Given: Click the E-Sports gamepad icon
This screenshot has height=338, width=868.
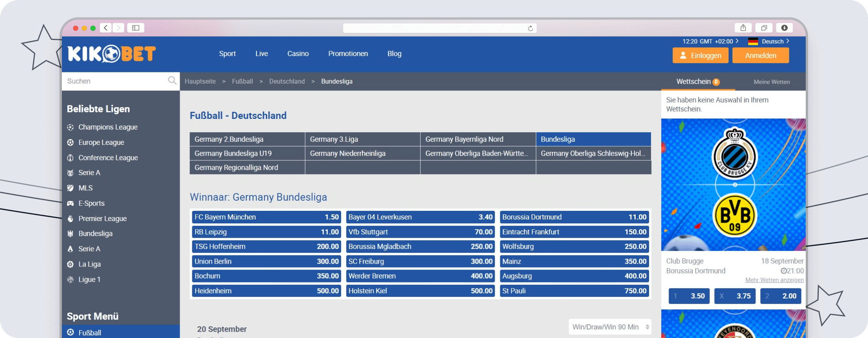Looking at the screenshot, I should 71,203.
